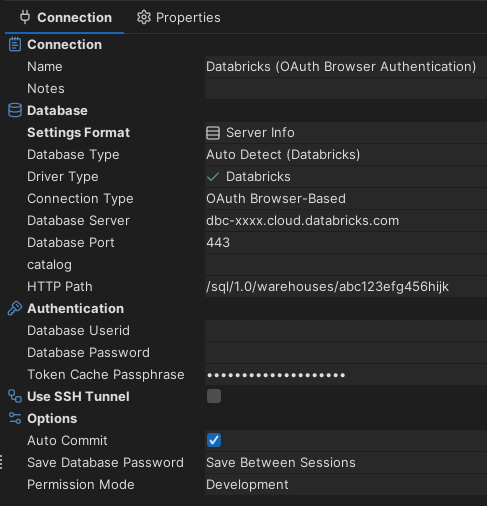Click into the empty Notes field

click(346, 89)
